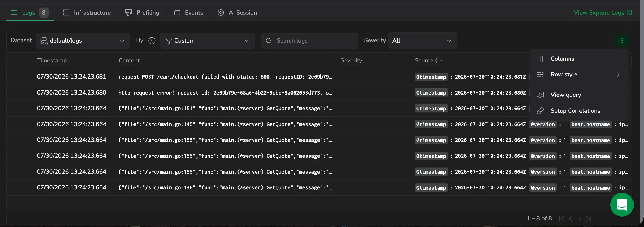Click the three-dot options menu button
The width and height of the screenshot is (644, 227).
pyautogui.click(x=622, y=41)
